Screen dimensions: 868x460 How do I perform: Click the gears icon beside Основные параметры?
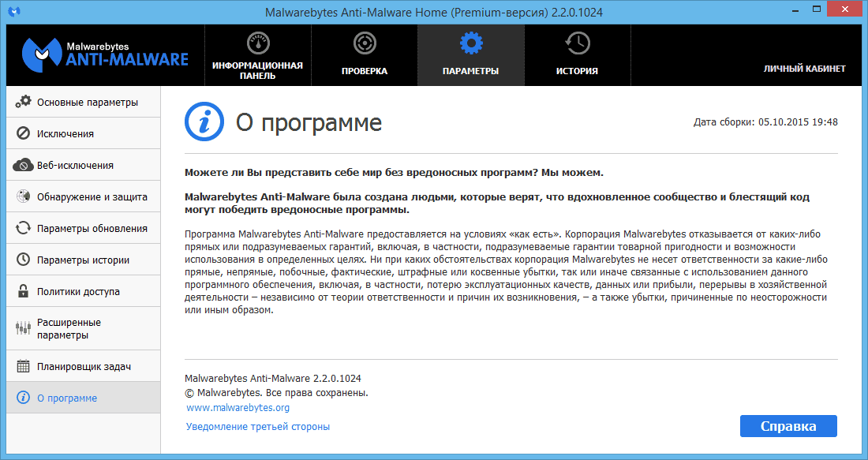click(23, 102)
